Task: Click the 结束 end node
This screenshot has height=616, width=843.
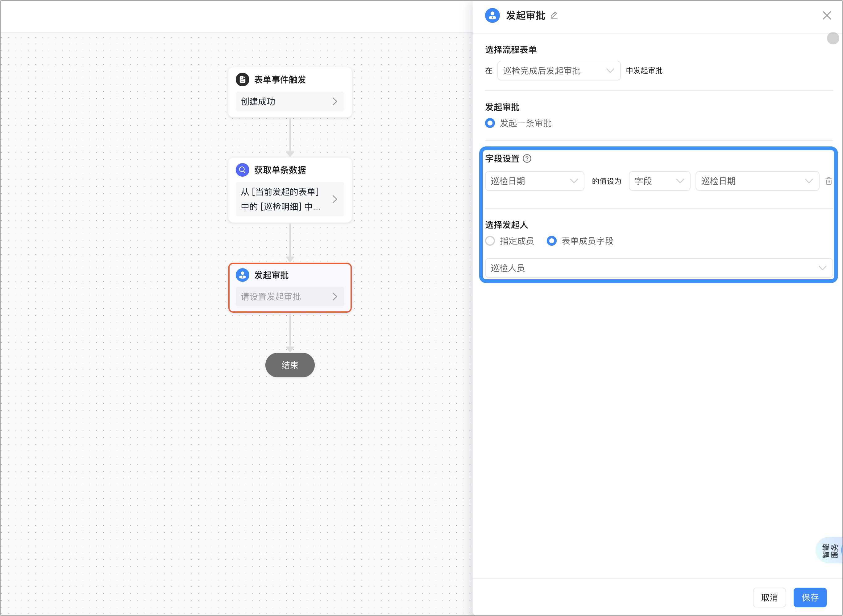Action: [x=290, y=365]
